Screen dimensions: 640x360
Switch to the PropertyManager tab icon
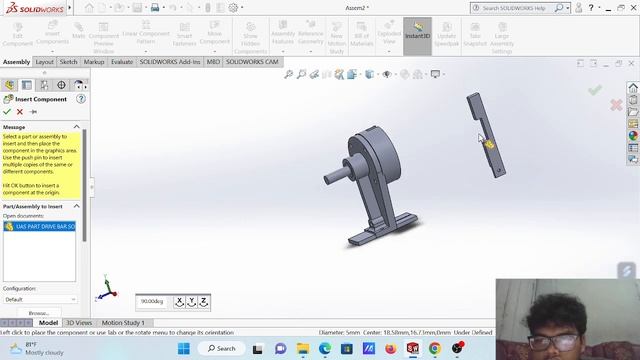(x=27, y=85)
